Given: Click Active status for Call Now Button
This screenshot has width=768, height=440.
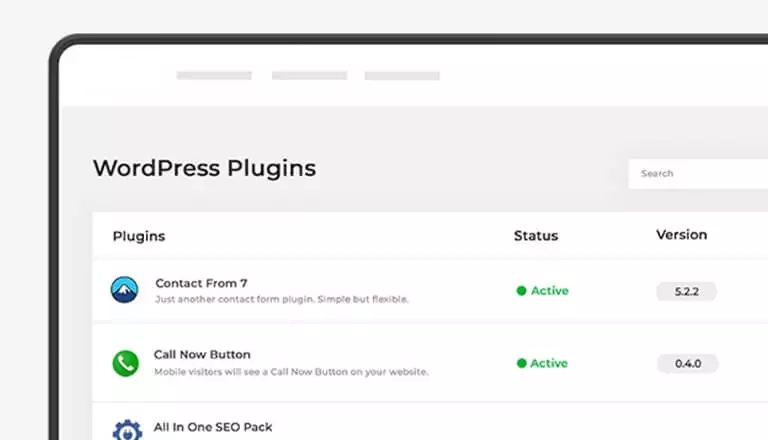Looking at the screenshot, I should pos(542,363).
